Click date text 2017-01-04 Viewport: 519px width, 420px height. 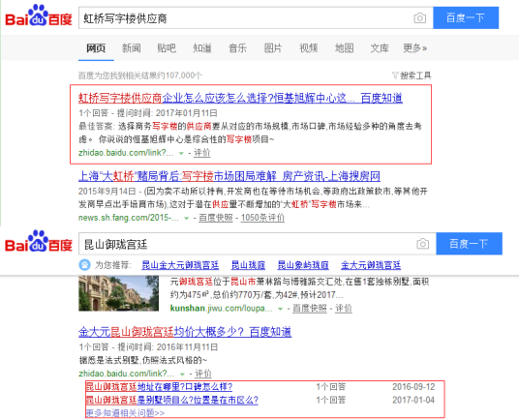tap(413, 400)
